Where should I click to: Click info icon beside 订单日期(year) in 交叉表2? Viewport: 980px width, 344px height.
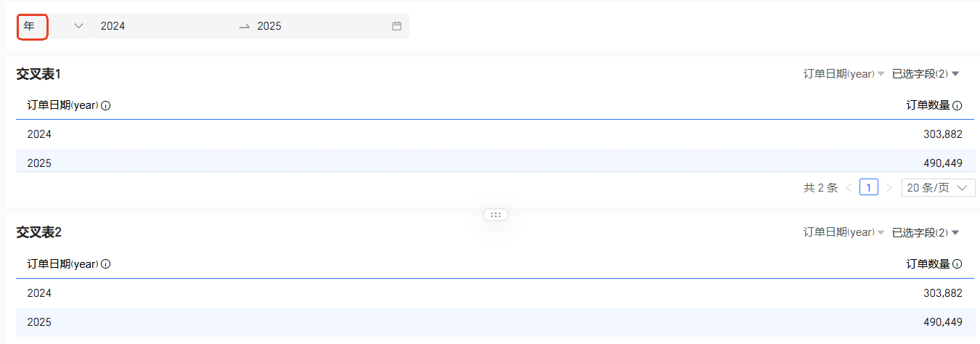click(106, 264)
